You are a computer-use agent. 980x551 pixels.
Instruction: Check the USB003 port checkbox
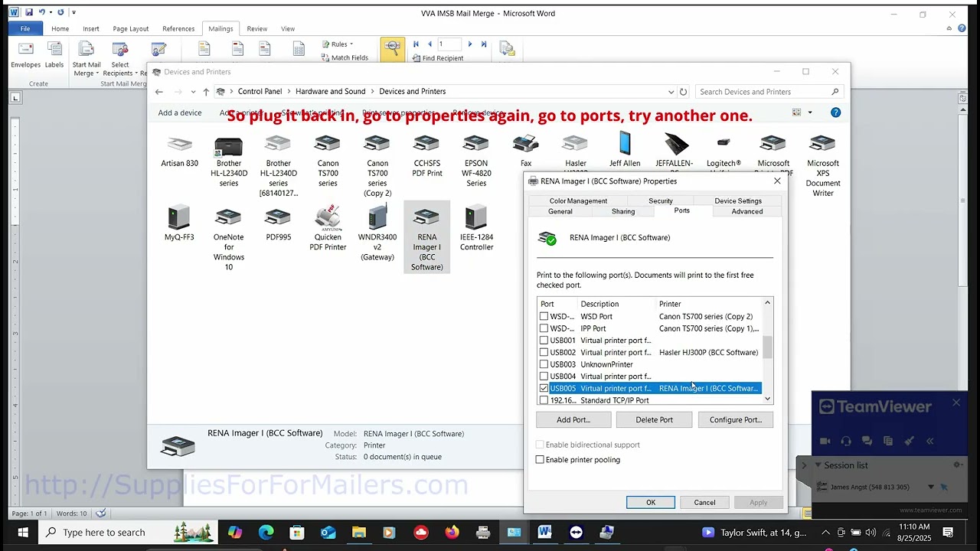click(544, 364)
